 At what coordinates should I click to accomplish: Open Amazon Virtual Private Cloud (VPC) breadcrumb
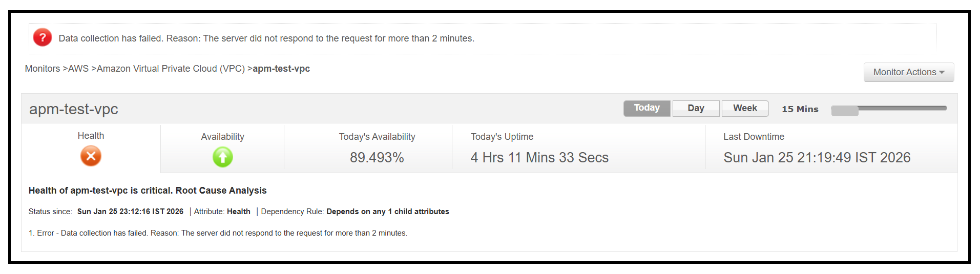[x=171, y=69]
